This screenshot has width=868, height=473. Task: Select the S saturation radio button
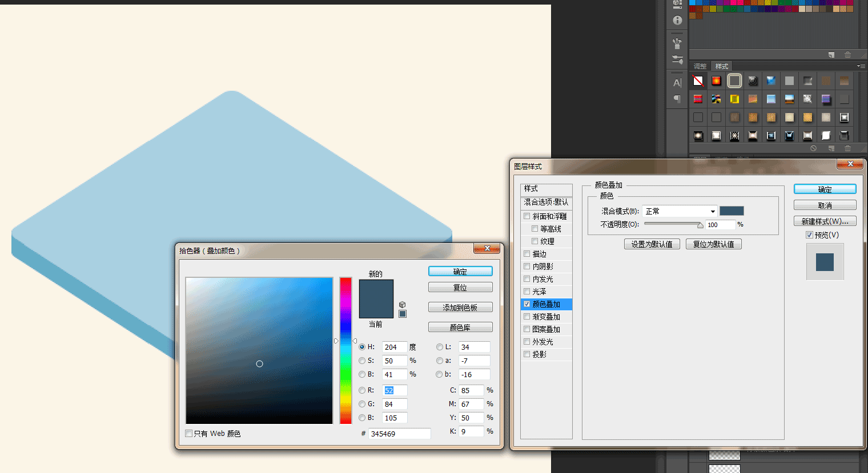362,361
